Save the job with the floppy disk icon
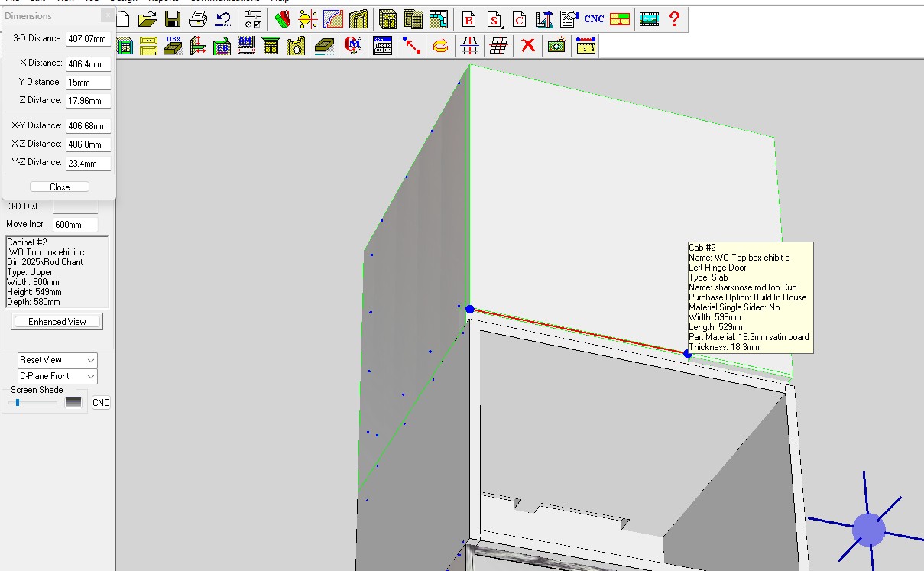The image size is (924, 571). coord(173,19)
